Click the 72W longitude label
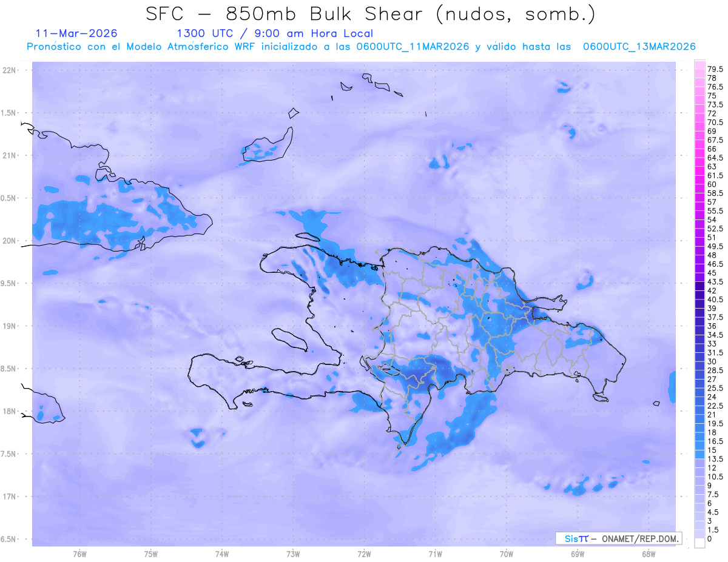 pyautogui.click(x=364, y=554)
